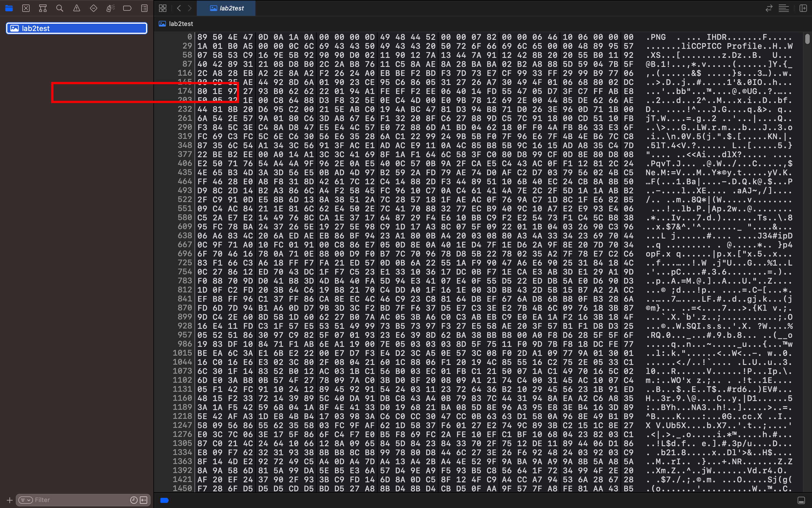Click the offset label 319
The height and width of the screenshot is (508, 812).
185,136
